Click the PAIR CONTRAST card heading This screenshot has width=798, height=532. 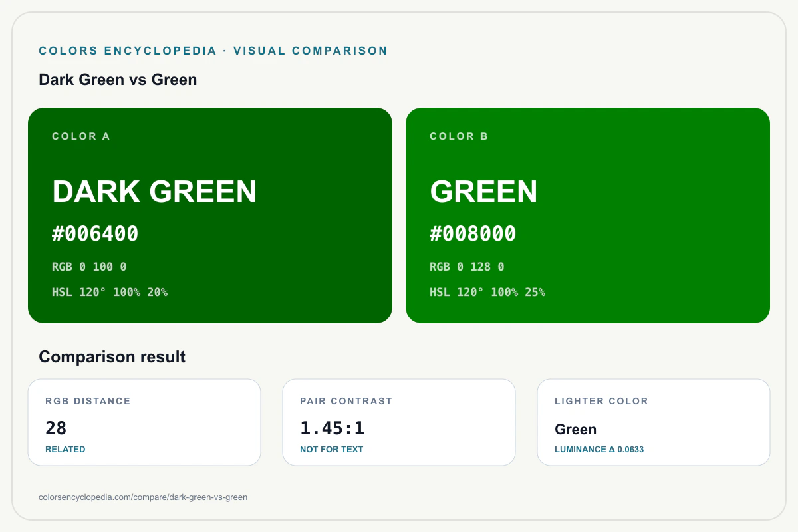(x=346, y=401)
